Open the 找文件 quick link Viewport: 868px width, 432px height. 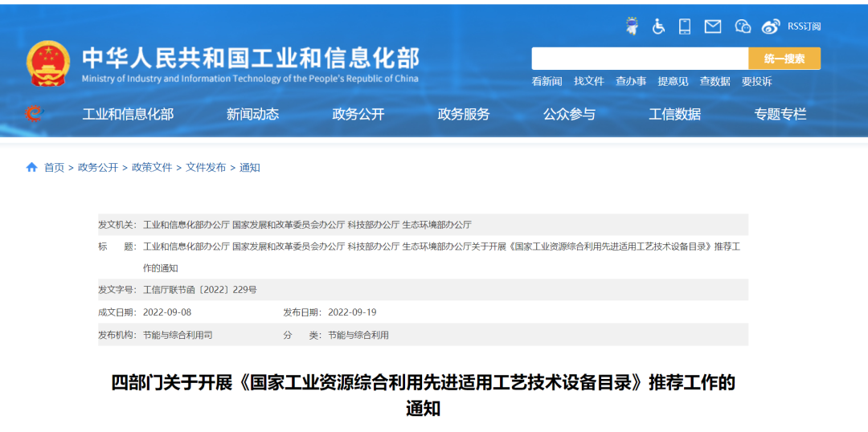[x=589, y=81]
